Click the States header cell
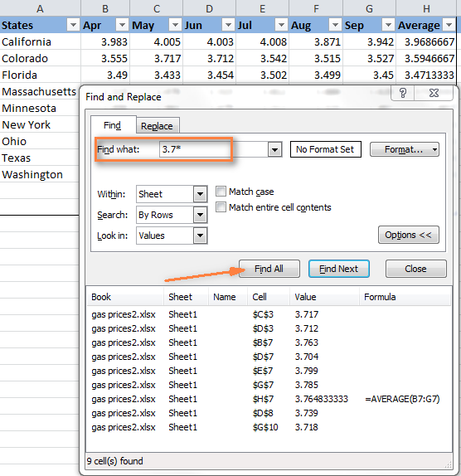The image size is (461, 476). click(x=40, y=25)
